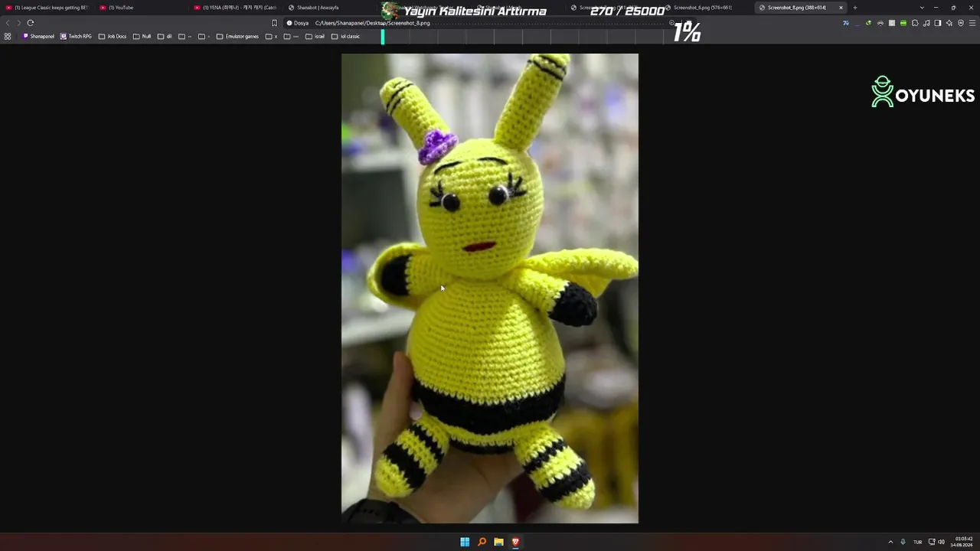980x551 pixels.
Task: Open the Null bookmark folder
Action: click(142, 36)
